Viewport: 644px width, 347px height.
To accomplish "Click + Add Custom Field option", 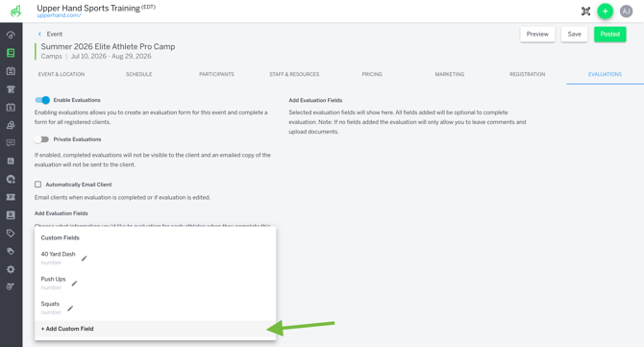I will (156, 329).
